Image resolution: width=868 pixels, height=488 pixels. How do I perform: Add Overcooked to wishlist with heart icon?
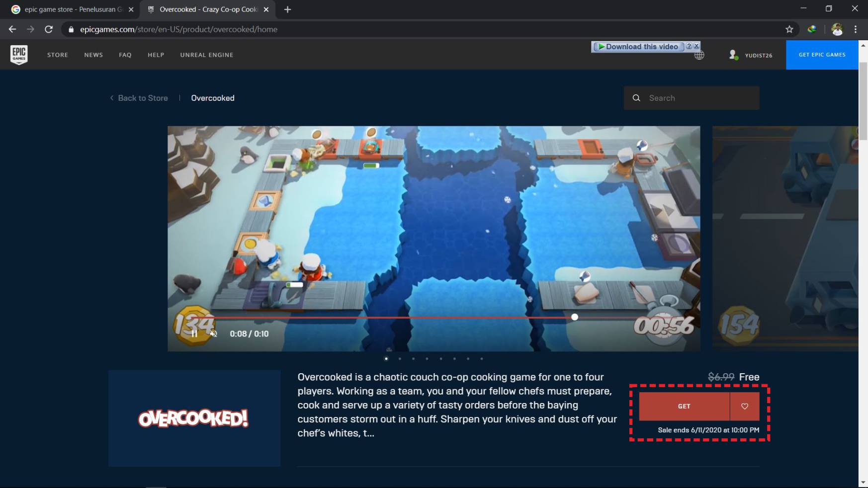tap(745, 407)
